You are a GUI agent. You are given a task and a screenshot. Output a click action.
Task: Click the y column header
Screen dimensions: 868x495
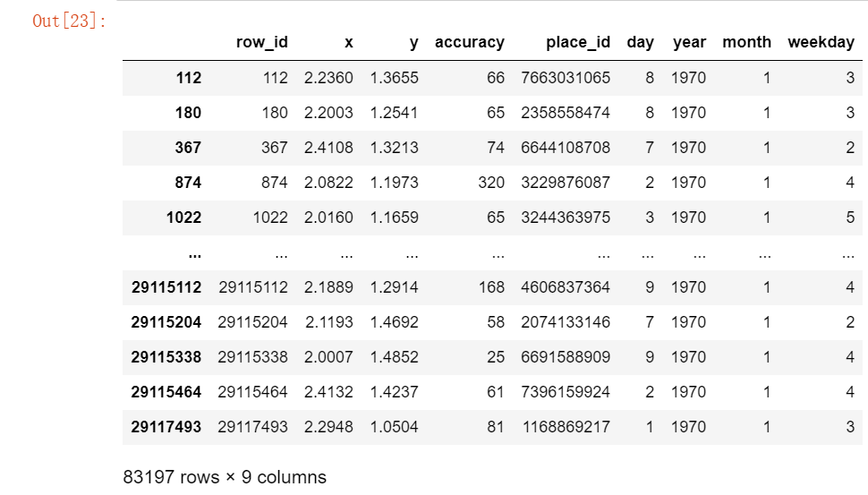pos(413,44)
